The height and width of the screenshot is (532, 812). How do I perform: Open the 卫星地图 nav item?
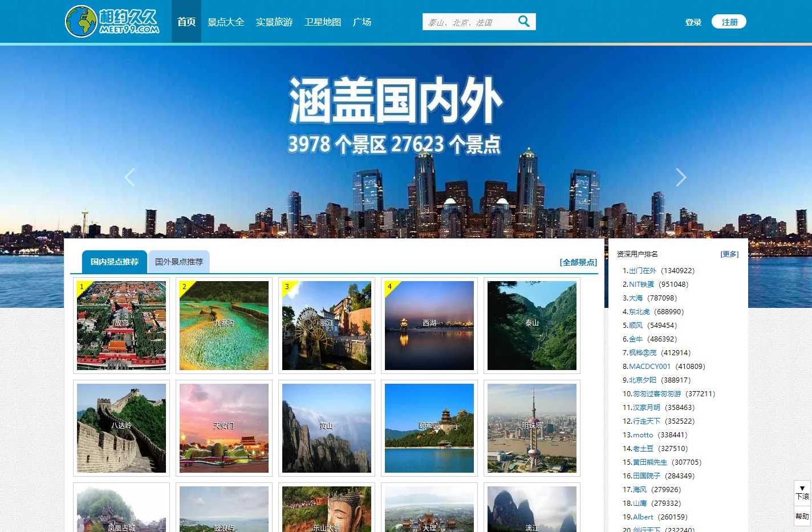[x=323, y=22]
